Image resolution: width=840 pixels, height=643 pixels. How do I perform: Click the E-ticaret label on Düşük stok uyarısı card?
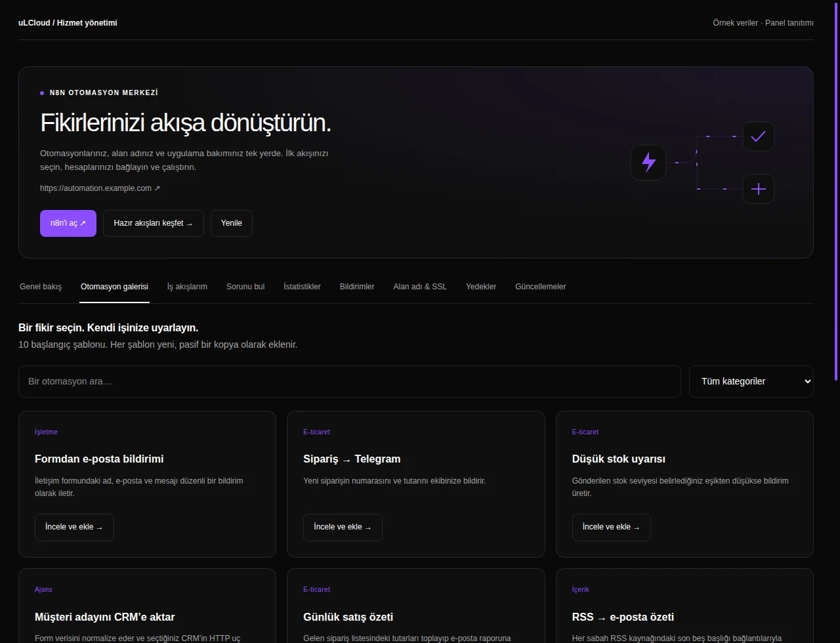[585, 432]
